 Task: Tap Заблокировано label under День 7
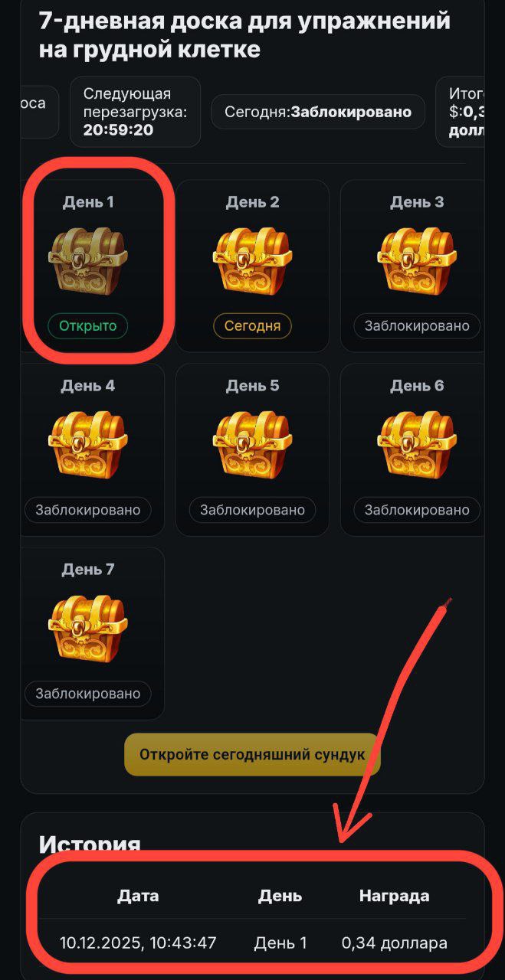pyautogui.click(x=88, y=694)
